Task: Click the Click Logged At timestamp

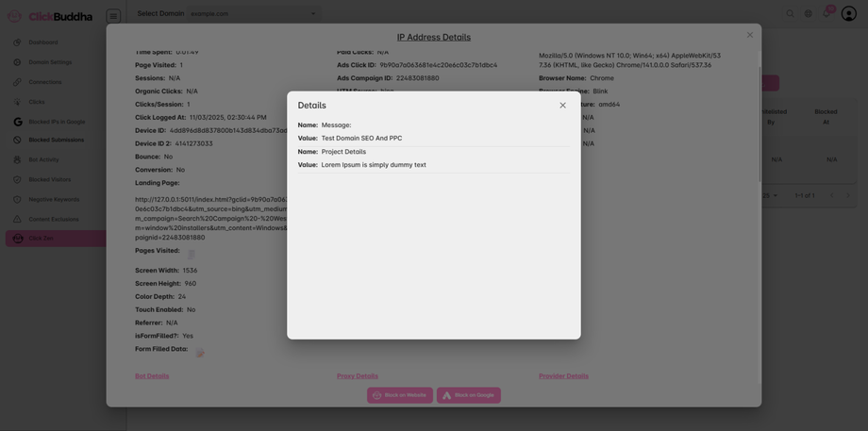Action: pos(227,117)
